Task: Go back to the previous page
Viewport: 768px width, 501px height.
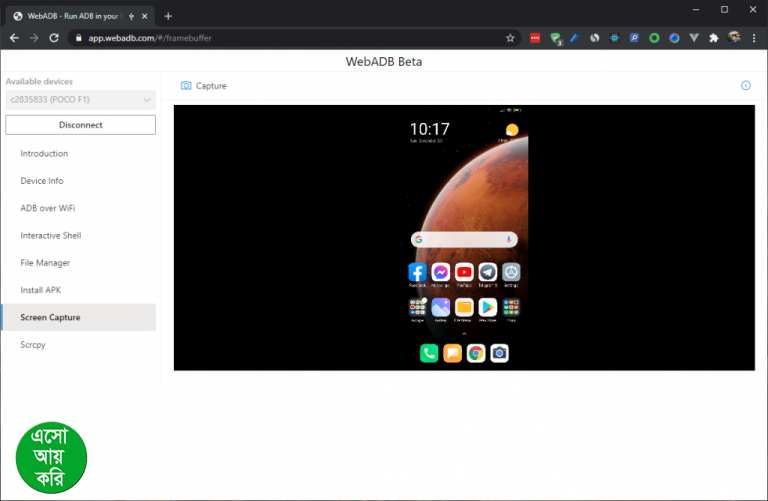Action: (14, 38)
